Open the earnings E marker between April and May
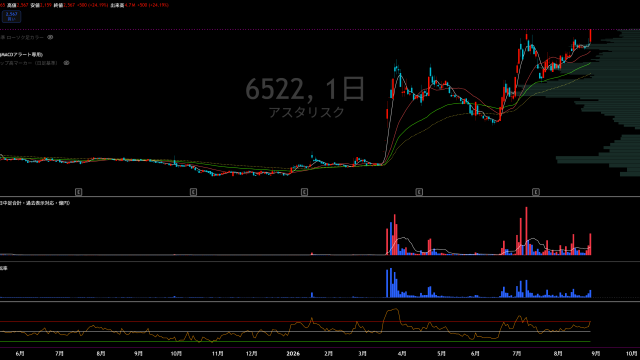640x360 pixels. pos(419,192)
